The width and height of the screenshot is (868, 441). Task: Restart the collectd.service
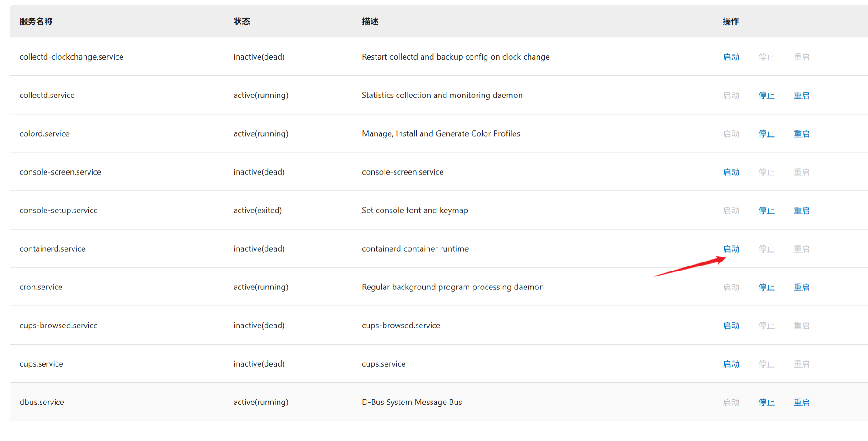tap(801, 96)
